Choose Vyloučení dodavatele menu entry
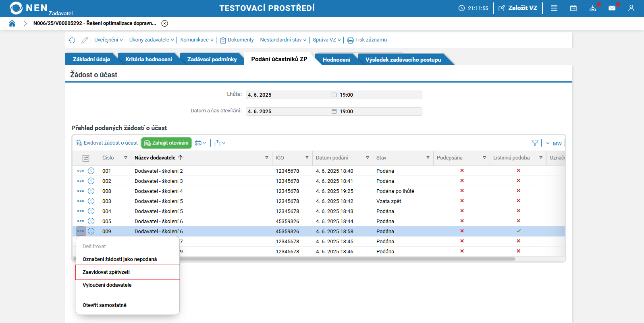The height and width of the screenshot is (323, 644). pos(107,285)
